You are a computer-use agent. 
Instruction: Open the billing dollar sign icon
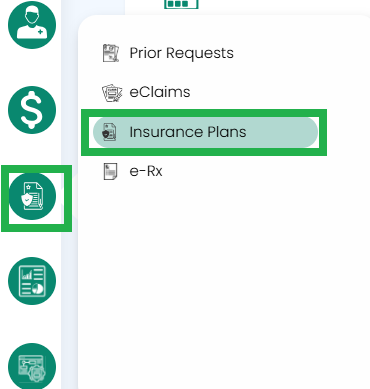32,110
